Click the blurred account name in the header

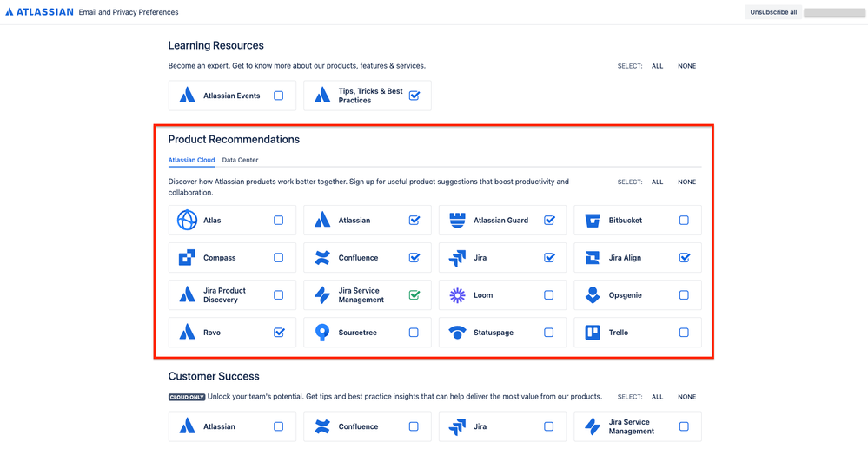click(833, 12)
